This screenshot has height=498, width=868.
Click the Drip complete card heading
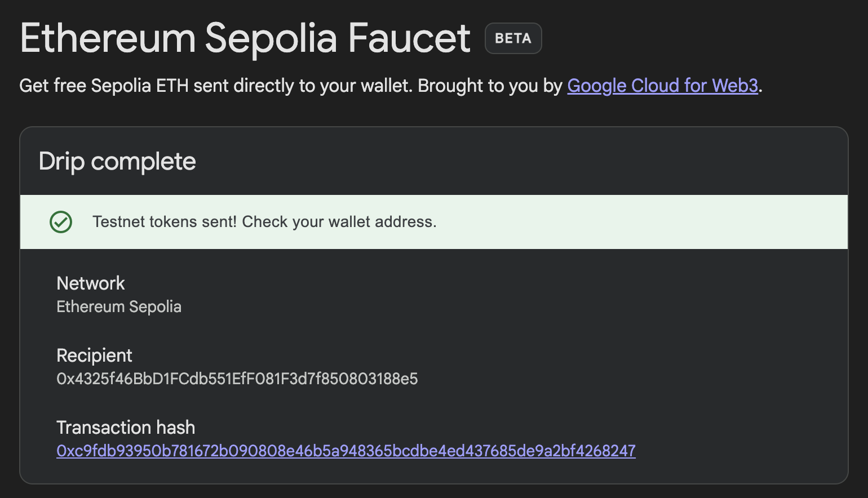[117, 162]
